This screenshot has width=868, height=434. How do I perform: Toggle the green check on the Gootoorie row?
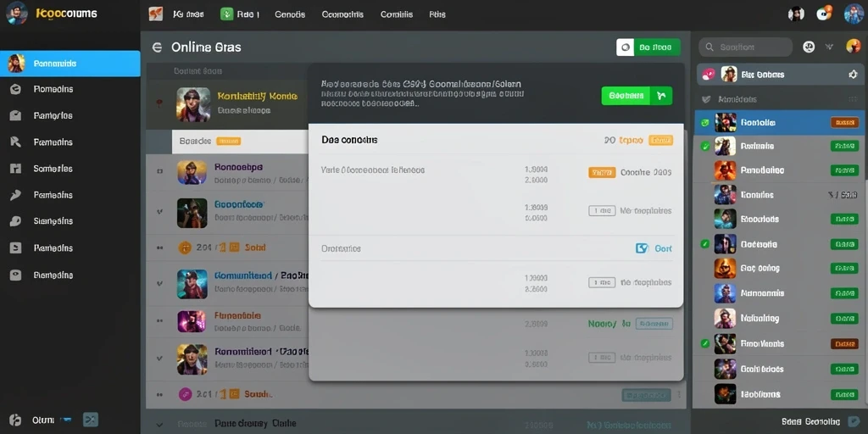pyautogui.click(x=704, y=243)
